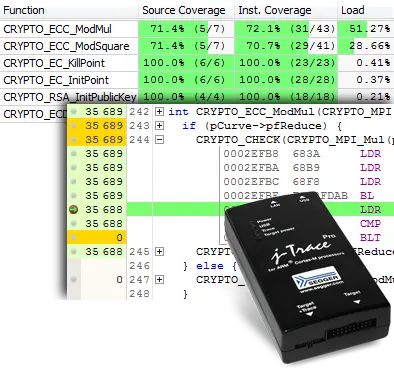Click the BLT mnemonic in disassembly

[x=370, y=238]
